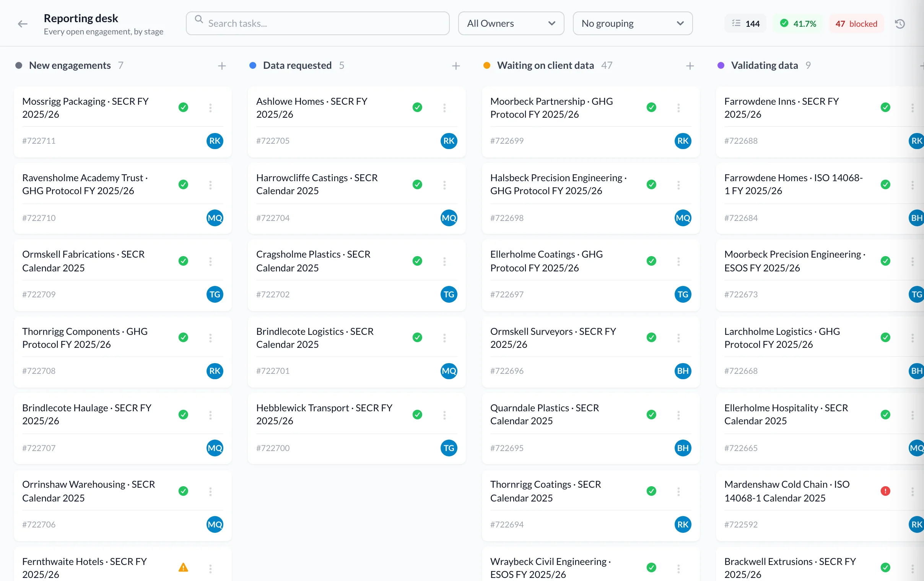Click the RK avatar on card #722711
The image size is (924, 581).
(215, 141)
